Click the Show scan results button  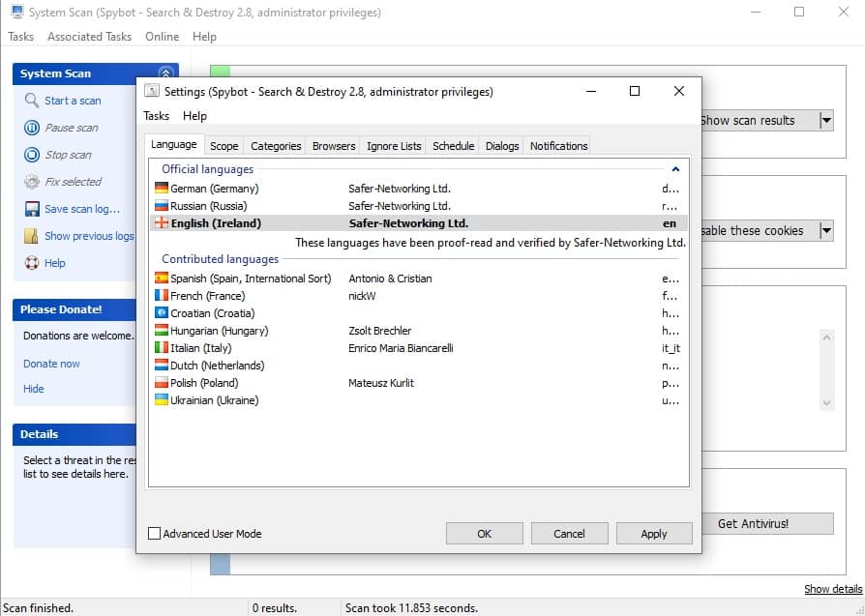click(760, 120)
